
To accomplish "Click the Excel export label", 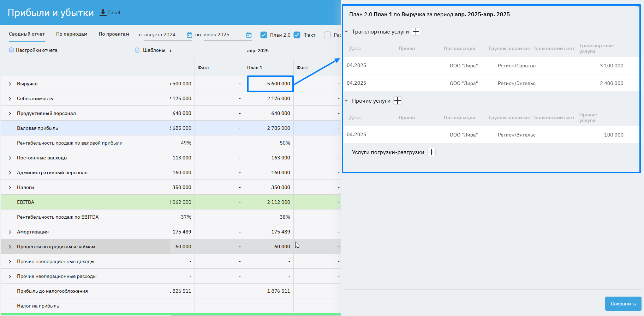I will tap(114, 12).
